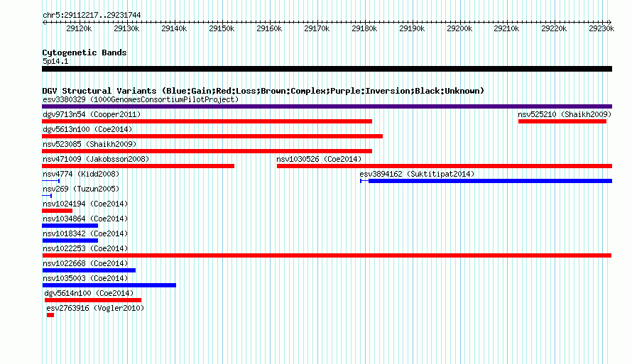
Task: Click the nsv523085 red loss bar
Action: [x=207, y=151]
